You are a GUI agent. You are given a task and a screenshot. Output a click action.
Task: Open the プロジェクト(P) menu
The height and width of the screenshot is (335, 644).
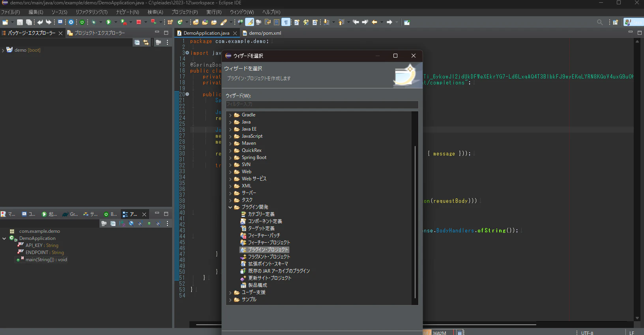[x=185, y=12]
